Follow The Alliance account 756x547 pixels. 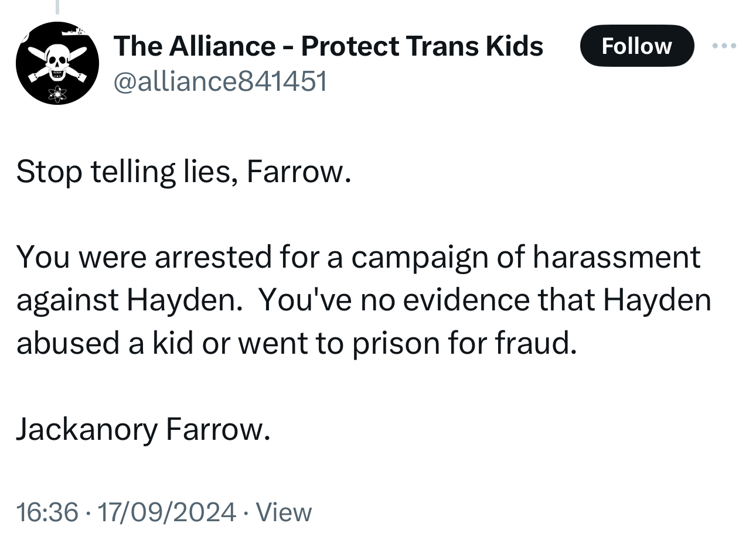coord(636,46)
